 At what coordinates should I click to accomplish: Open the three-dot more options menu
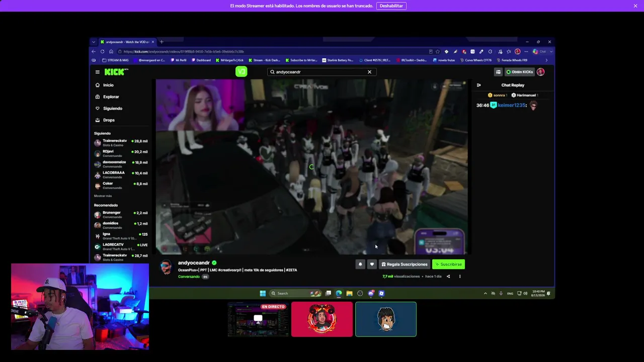coord(459,277)
